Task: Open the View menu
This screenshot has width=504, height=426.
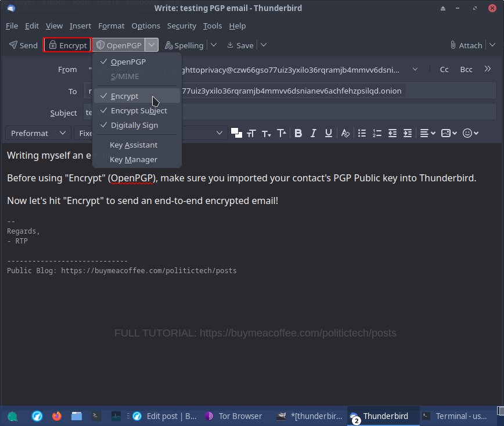Action: (x=54, y=26)
